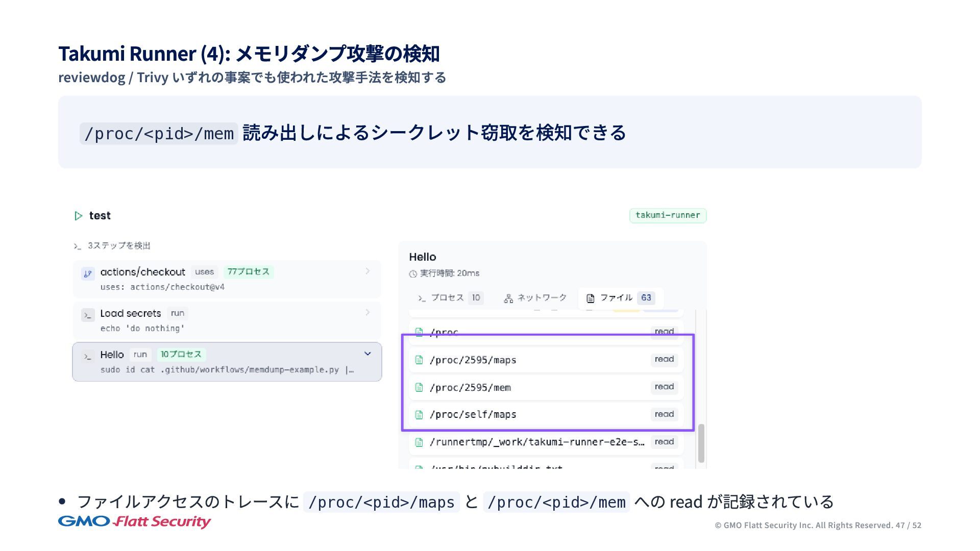Click the file icon beside /proc/2595/mem
The height and width of the screenshot is (551, 980).
tap(419, 388)
